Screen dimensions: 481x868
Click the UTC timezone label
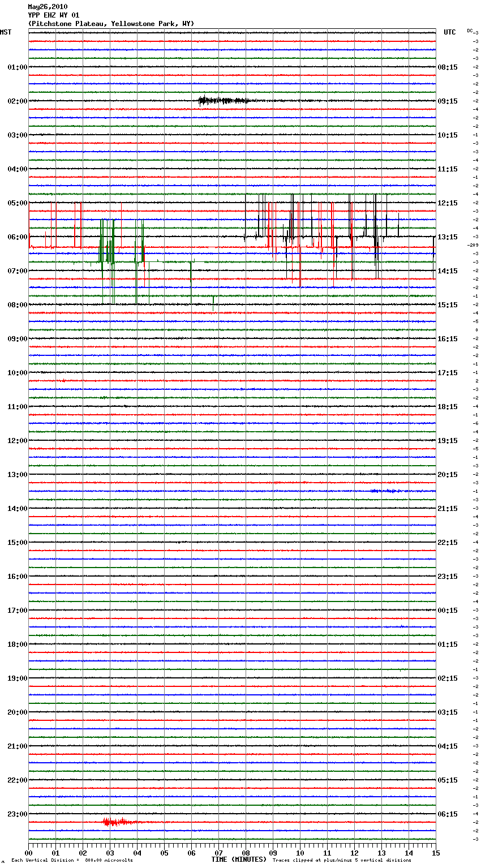450,32
